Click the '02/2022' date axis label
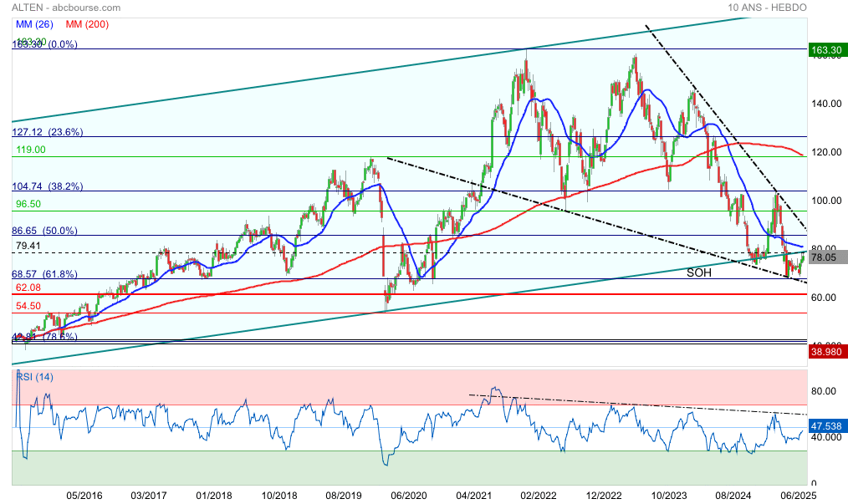Viewport: 848px width, 504px height. coord(539,496)
